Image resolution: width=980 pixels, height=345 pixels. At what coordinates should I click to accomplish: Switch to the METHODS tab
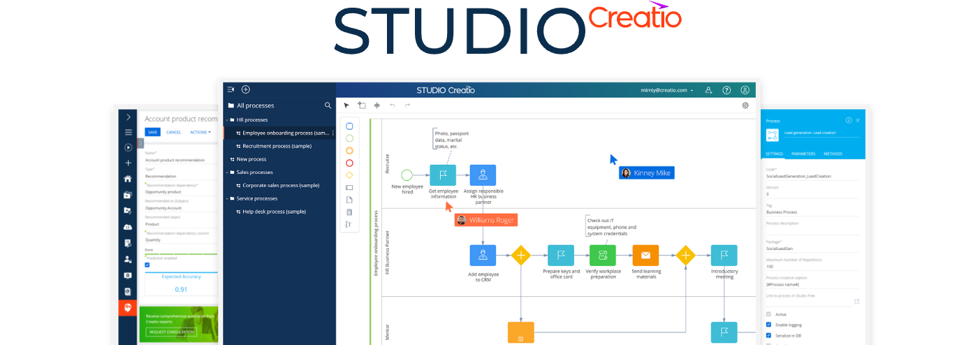point(833,154)
